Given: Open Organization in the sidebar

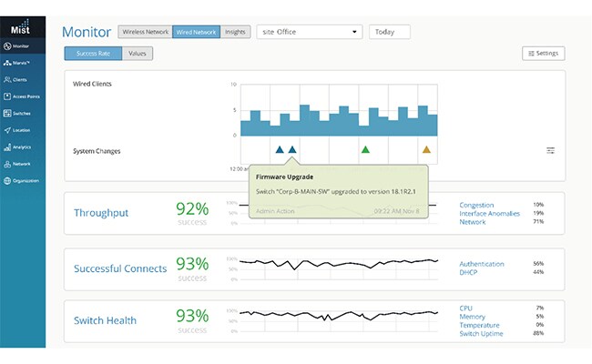Looking at the screenshot, I should point(22,180).
